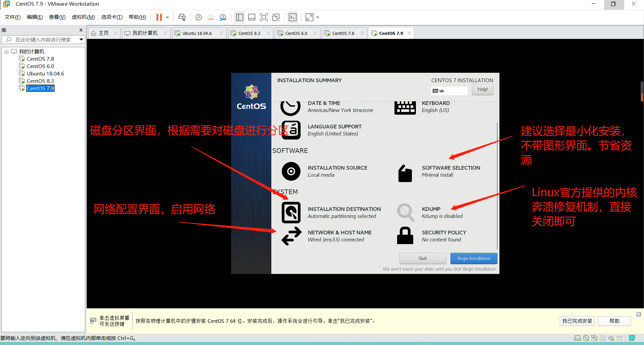Click the Unity mode icon
Viewport: 644px width, 345px height.
[x=276, y=17]
